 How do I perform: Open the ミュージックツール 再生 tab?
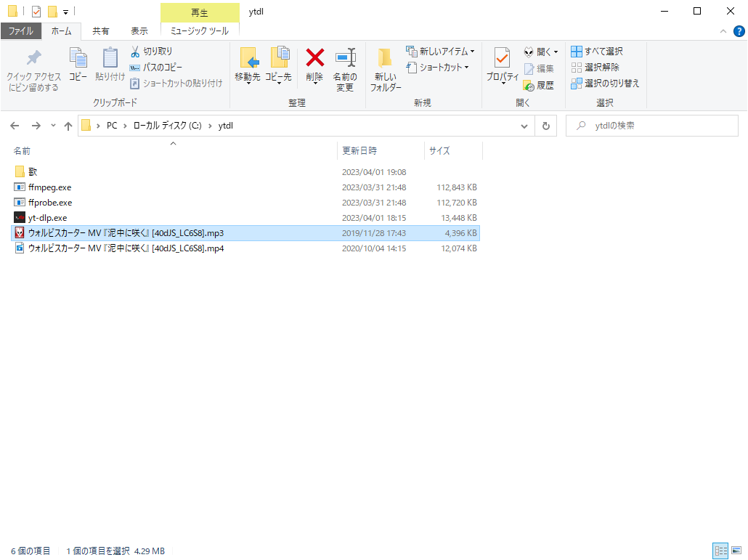pyautogui.click(x=200, y=12)
